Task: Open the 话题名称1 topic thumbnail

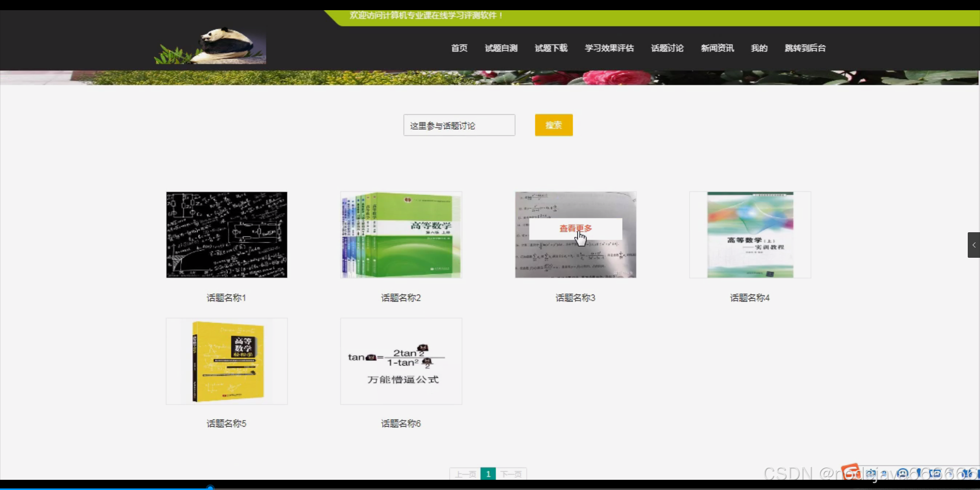Action: click(226, 234)
